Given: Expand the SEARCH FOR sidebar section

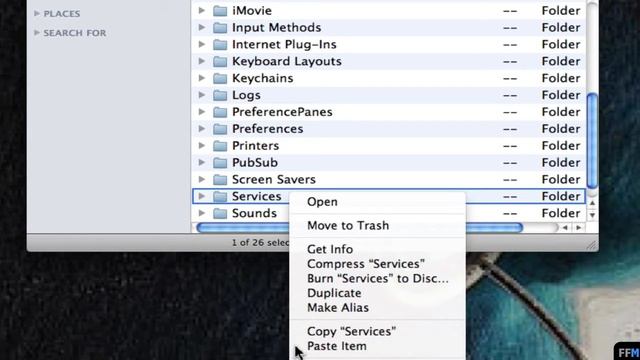Looking at the screenshot, I should click(x=37, y=33).
